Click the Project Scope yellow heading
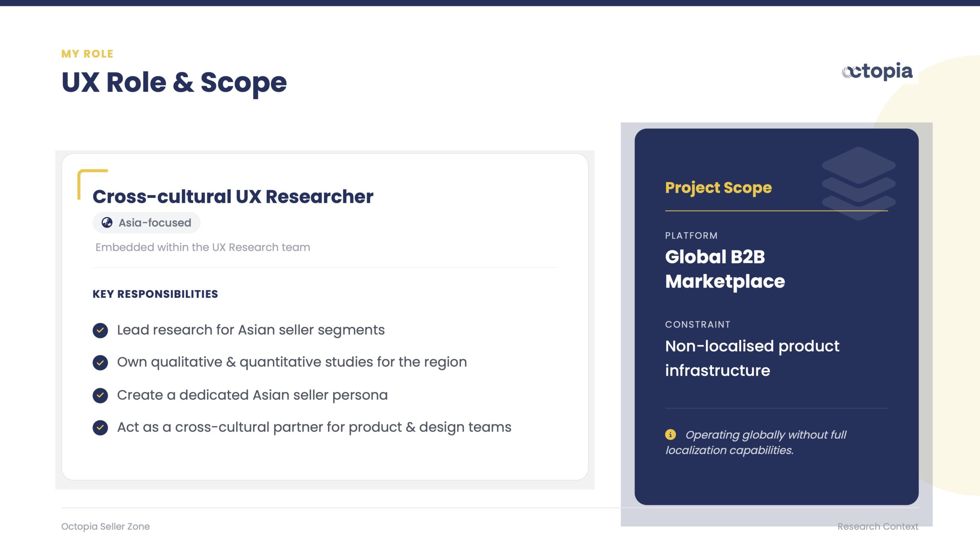This screenshot has width=980, height=551. tap(718, 187)
